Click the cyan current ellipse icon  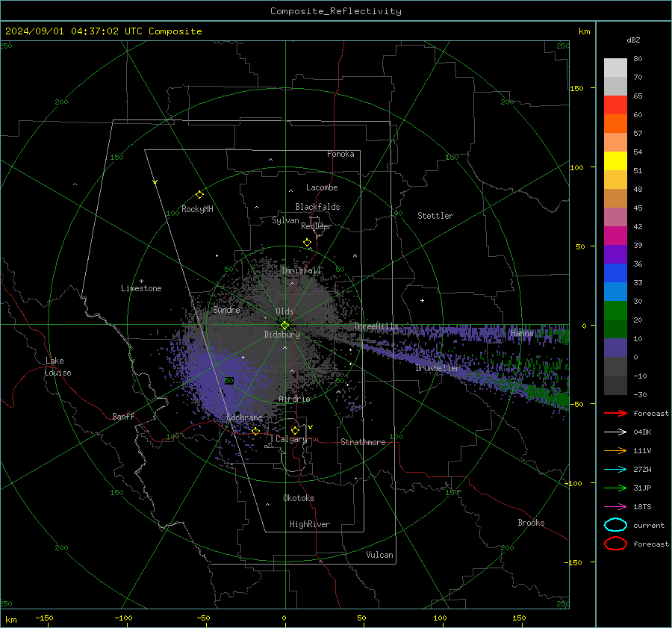pyautogui.click(x=615, y=525)
